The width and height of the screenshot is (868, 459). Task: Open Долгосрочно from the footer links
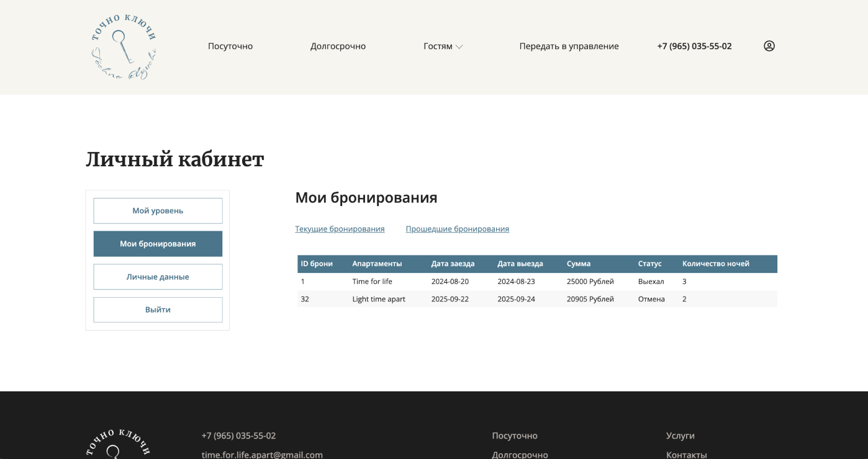(520, 454)
